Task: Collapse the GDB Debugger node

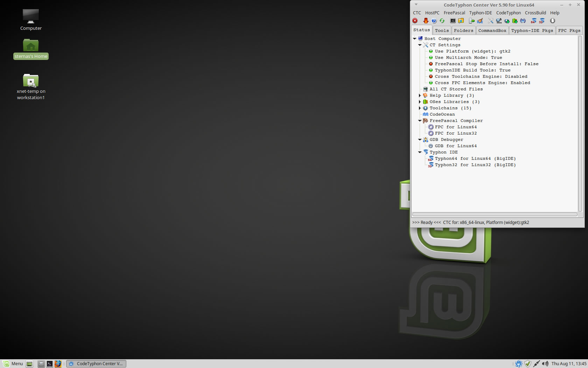Action: coord(420,139)
